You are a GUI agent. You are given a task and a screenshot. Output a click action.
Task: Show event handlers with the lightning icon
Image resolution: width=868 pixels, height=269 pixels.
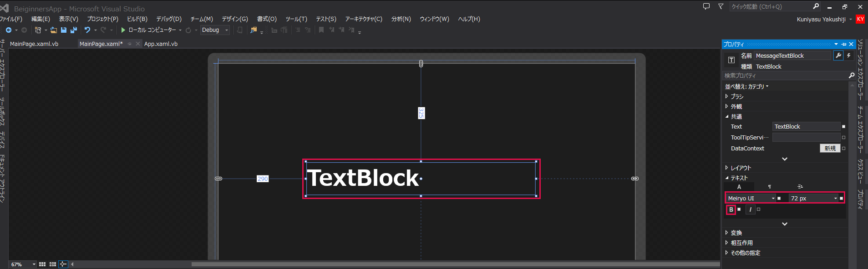[849, 55]
